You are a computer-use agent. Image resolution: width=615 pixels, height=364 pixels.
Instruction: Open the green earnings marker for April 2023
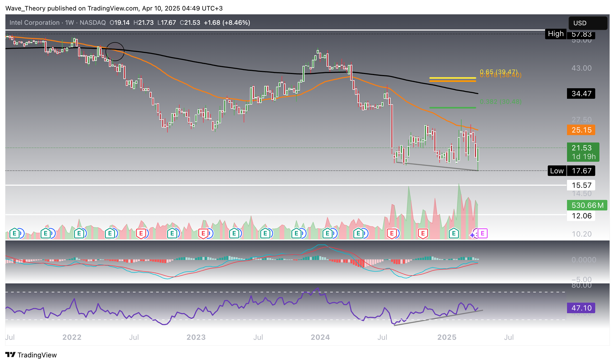(234, 233)
